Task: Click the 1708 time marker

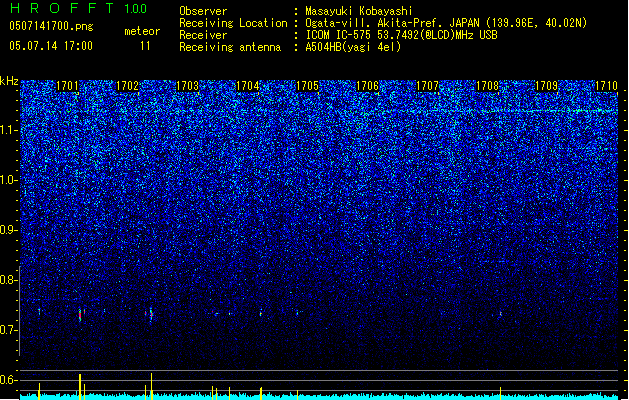Action: [487, 86]
